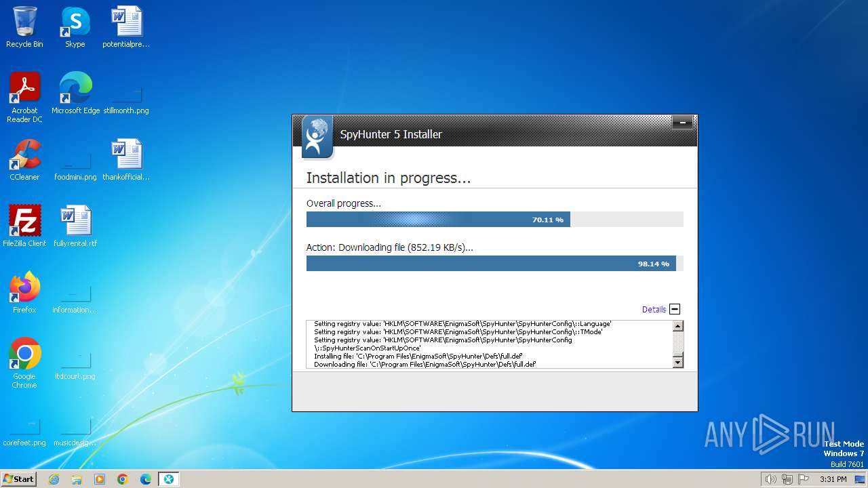Screen dimensions: 868x488
Task: Open Internet Explorer from taskbar
Action: point(54,479)
